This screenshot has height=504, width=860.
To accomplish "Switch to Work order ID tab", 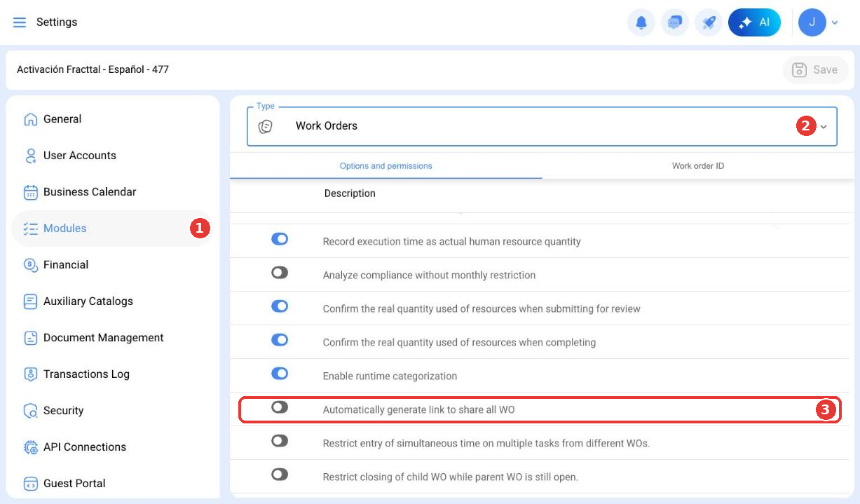I will pyautogui.click(x=698, y=166).
